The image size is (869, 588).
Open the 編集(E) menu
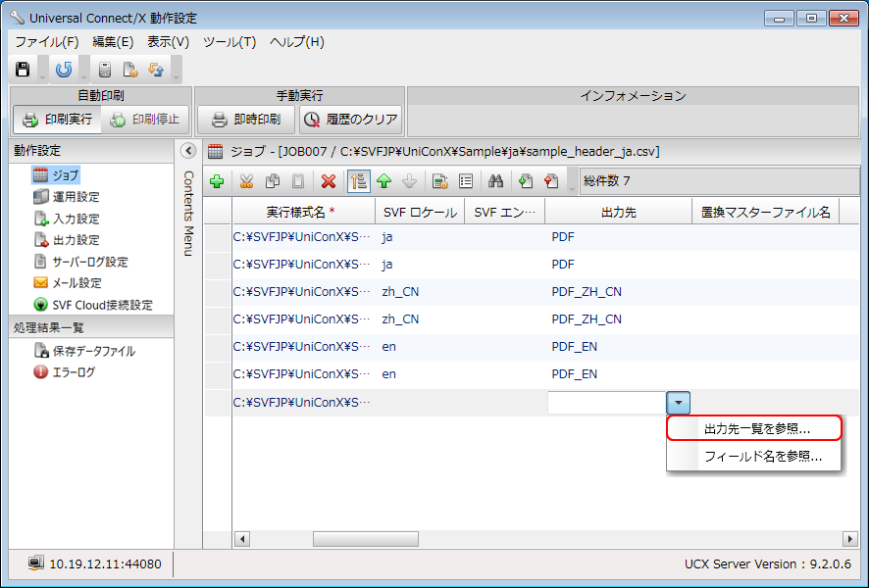click(113, 42)
